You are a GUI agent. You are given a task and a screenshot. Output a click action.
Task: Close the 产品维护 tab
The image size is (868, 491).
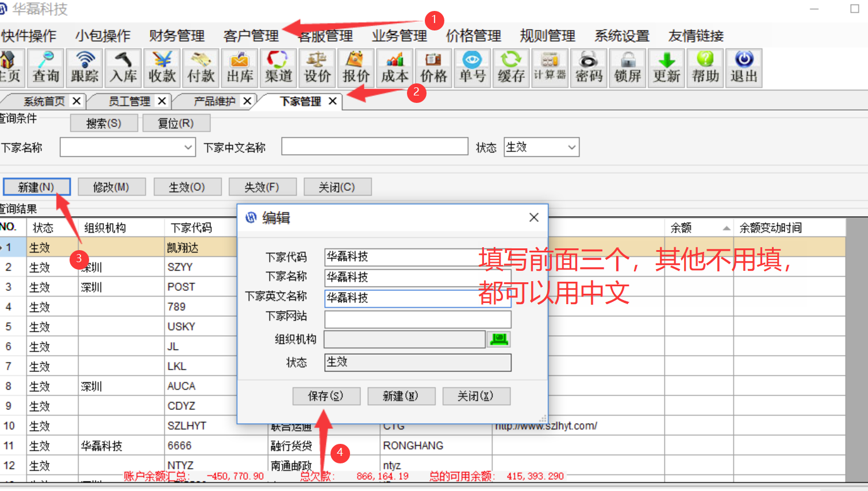click(x=247, y=101)
